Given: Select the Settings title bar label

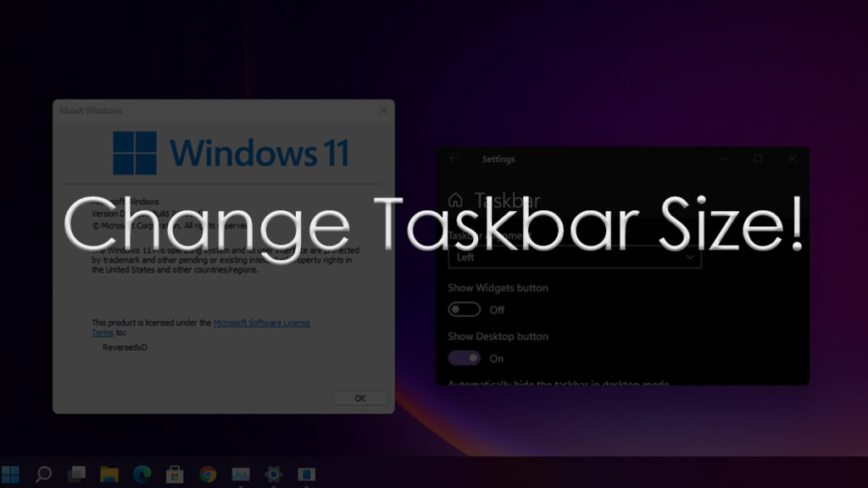Looking at the screenshot, I should click(498, 159).
